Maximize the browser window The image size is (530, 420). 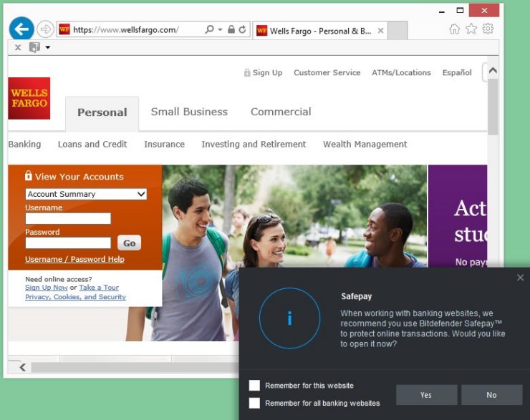[460, 11]
